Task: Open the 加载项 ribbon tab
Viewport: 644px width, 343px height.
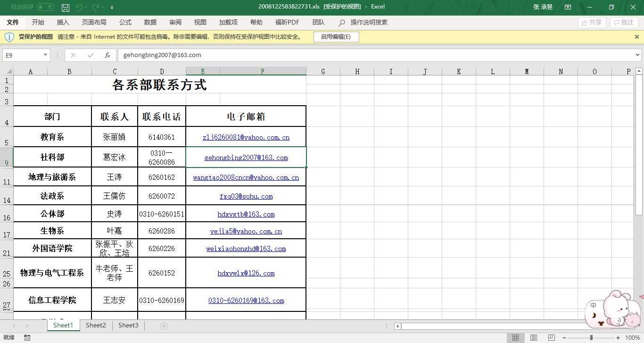Action: (229, 22)
